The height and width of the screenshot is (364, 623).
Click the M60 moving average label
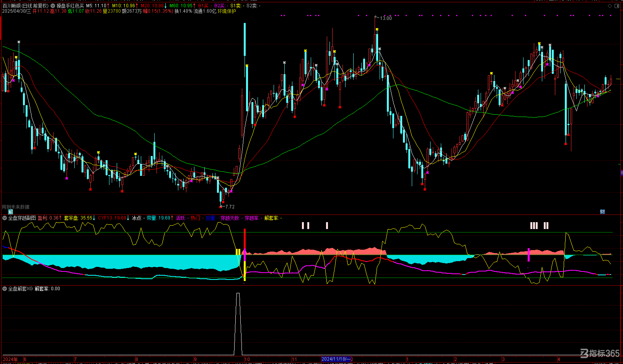[x=181, y=6]
